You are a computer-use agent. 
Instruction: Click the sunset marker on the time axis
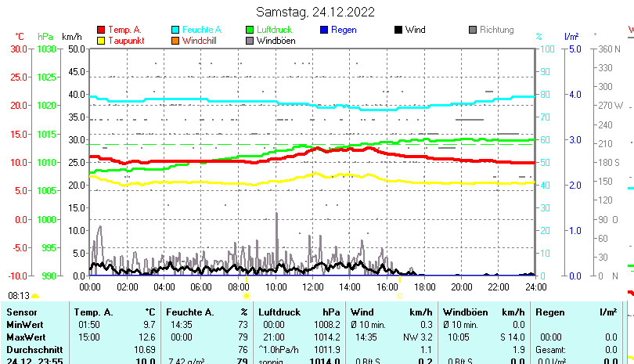tap(399, 278)
